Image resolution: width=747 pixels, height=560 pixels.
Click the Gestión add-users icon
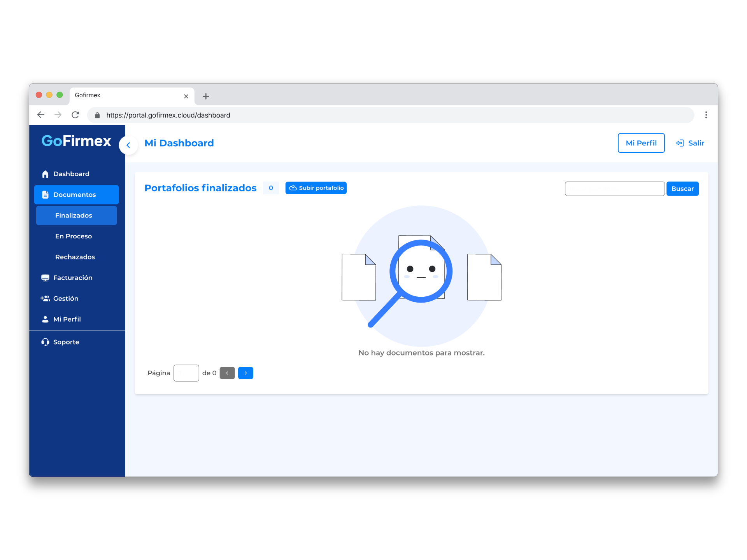pos(45,298)
